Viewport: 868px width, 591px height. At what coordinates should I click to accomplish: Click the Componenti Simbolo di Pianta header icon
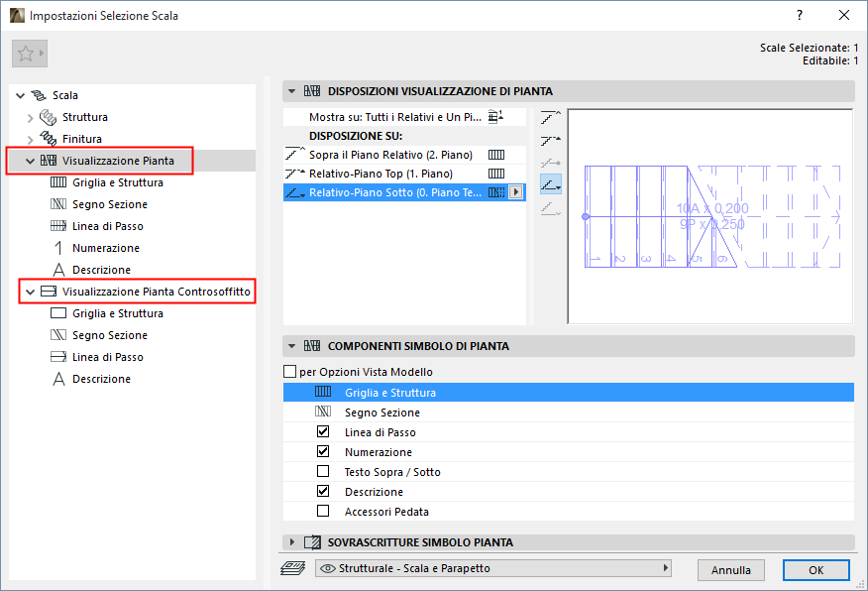312,346
